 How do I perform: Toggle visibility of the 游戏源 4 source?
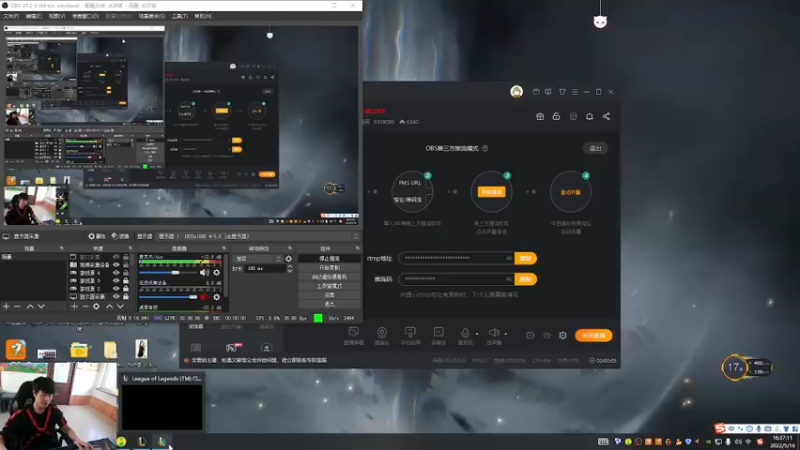point(116,273)
